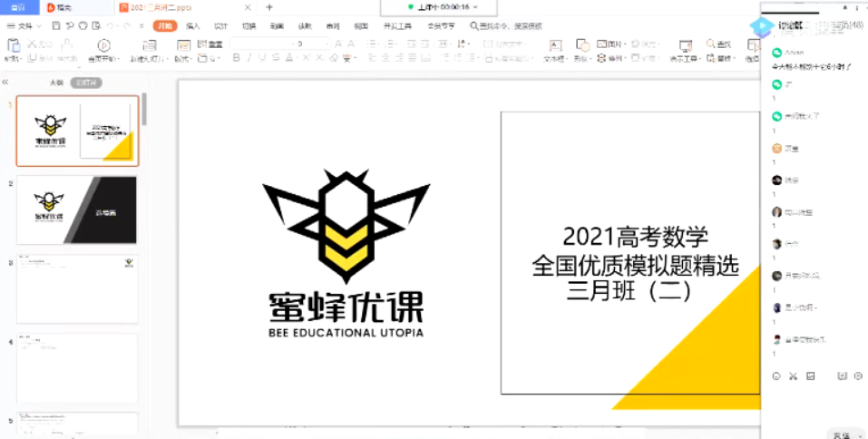
Task: Click the New Slide icon
Action: click(x=149, y=45)
